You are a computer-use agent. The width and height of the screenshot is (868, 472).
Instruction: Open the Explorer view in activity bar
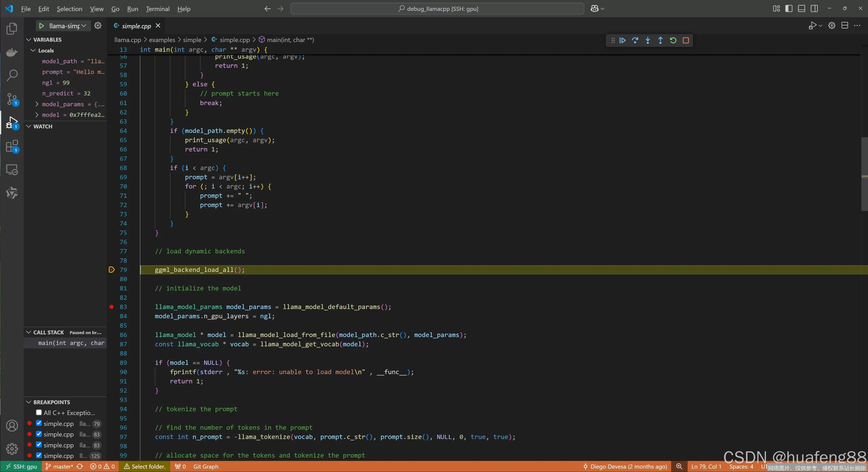coord(12,28)
